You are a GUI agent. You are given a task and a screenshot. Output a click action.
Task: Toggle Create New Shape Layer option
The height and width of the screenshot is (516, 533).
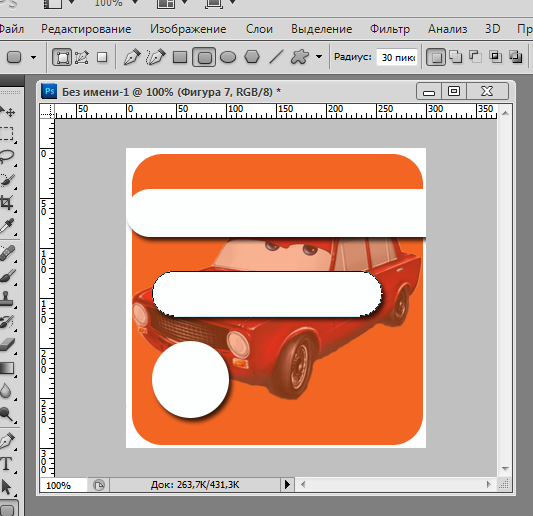(436, 57)
